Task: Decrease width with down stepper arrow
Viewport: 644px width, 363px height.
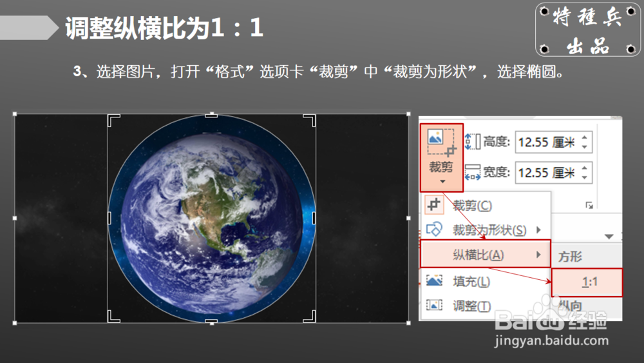Action: [585, 177]
